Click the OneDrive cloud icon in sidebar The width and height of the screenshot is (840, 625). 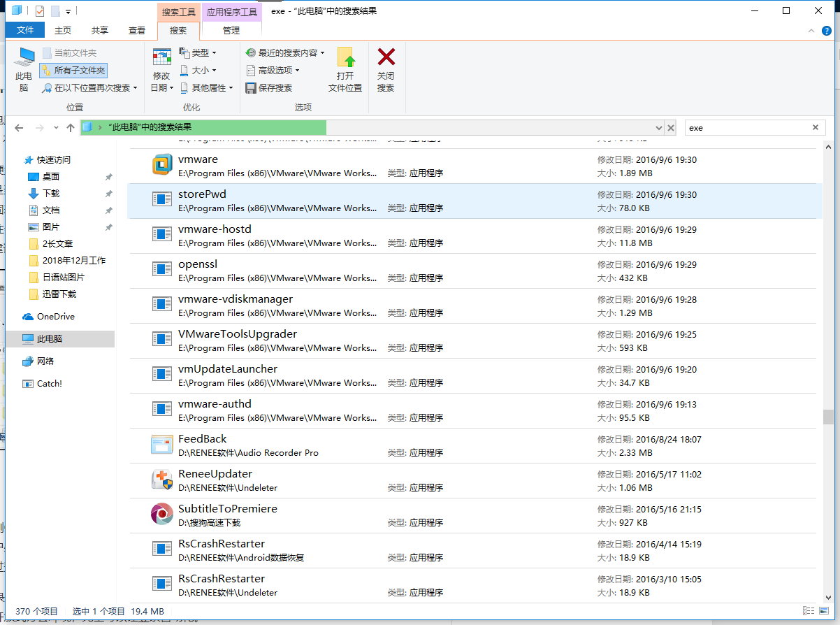28,317
